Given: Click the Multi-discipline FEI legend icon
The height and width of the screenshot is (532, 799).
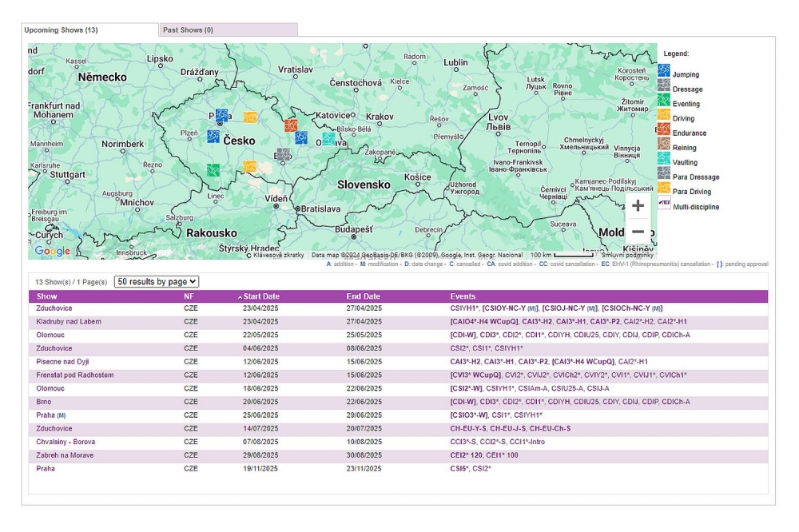Looking at the screenshot, I should 663,203.
